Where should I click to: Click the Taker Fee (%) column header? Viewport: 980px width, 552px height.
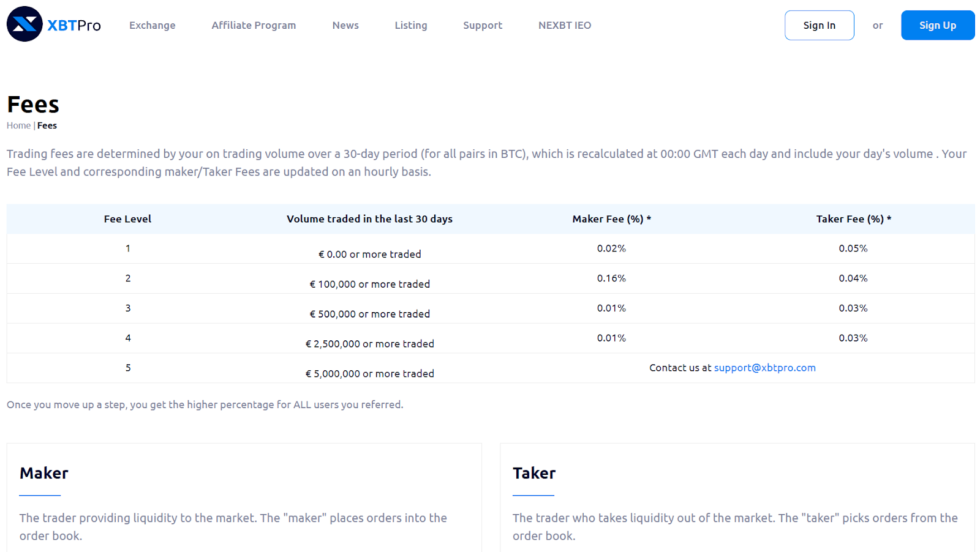tap(853, 219)
